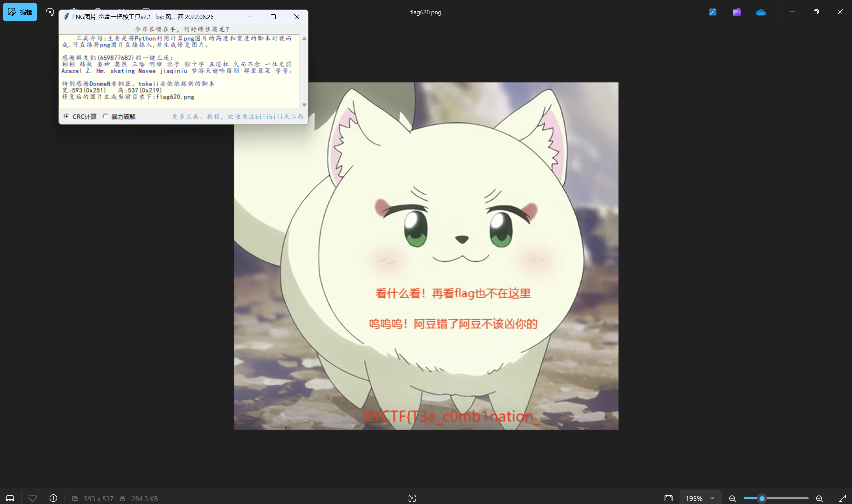The image size is (852, 504).
Task: Expand the 195% zoom level dropdown
Action: coord(701,498)
